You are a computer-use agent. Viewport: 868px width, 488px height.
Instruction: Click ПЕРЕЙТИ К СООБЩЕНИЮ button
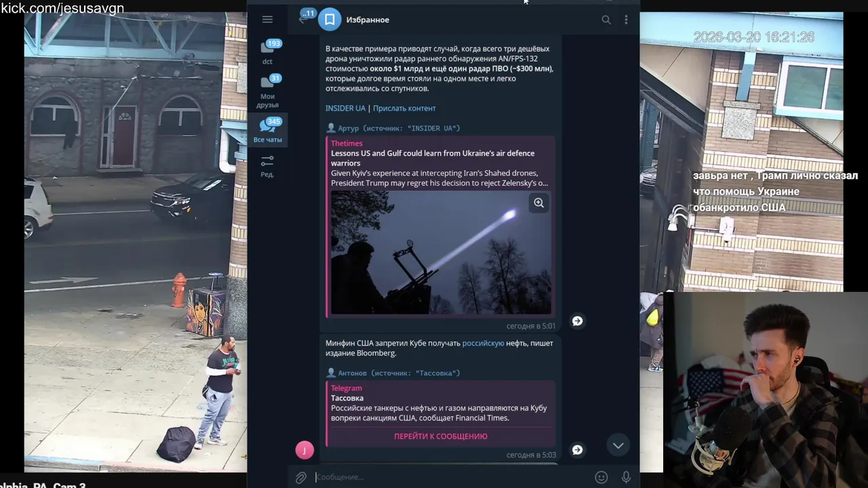(441, 436)
